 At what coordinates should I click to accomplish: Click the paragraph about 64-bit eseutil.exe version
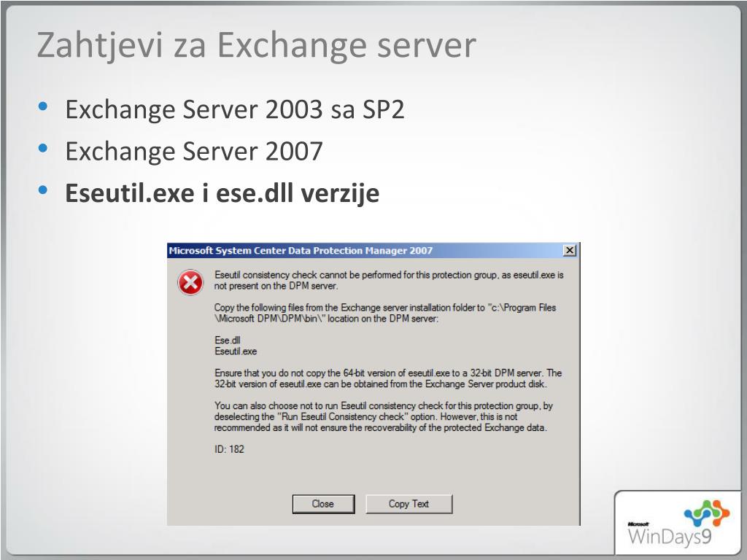388,378
